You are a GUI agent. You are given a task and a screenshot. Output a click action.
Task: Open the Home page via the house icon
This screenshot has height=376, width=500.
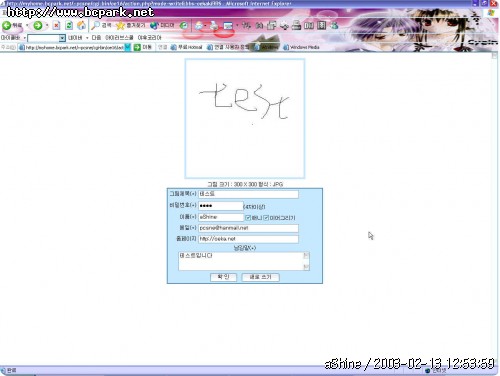81,25
